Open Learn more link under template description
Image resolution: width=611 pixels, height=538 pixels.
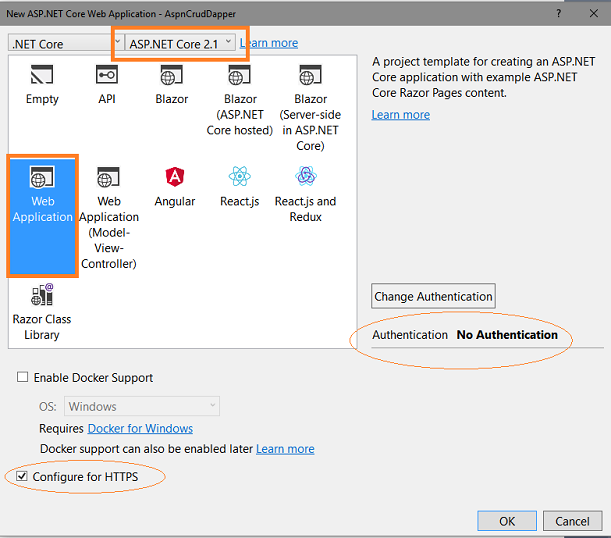click(x=401, y=115)
